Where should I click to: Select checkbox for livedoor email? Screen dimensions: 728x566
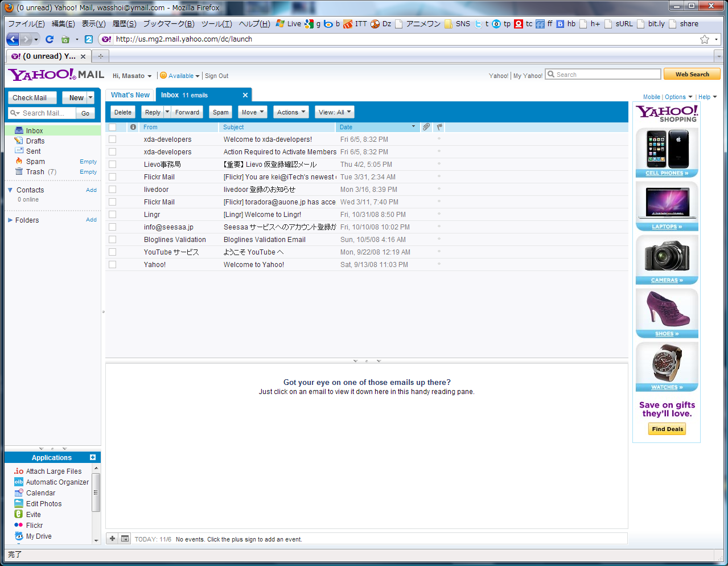(x=113, y=190)
